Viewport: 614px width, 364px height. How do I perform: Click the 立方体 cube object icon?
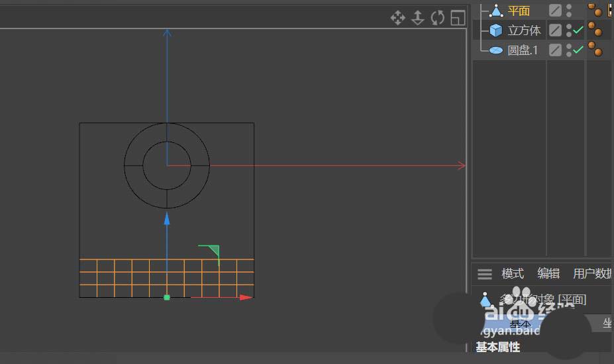point(496,30)
